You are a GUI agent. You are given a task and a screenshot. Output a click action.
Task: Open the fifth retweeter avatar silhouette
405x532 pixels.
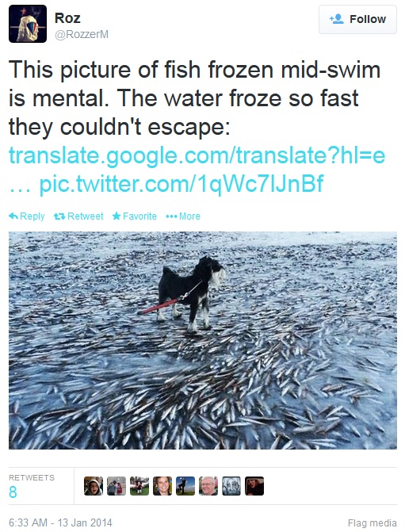185,486
